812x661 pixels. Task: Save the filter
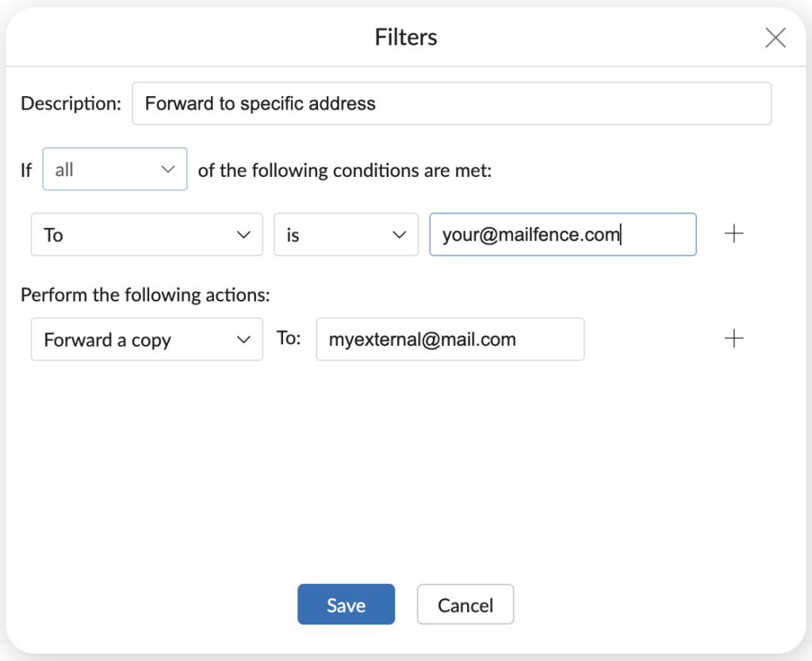click(346, 605)
